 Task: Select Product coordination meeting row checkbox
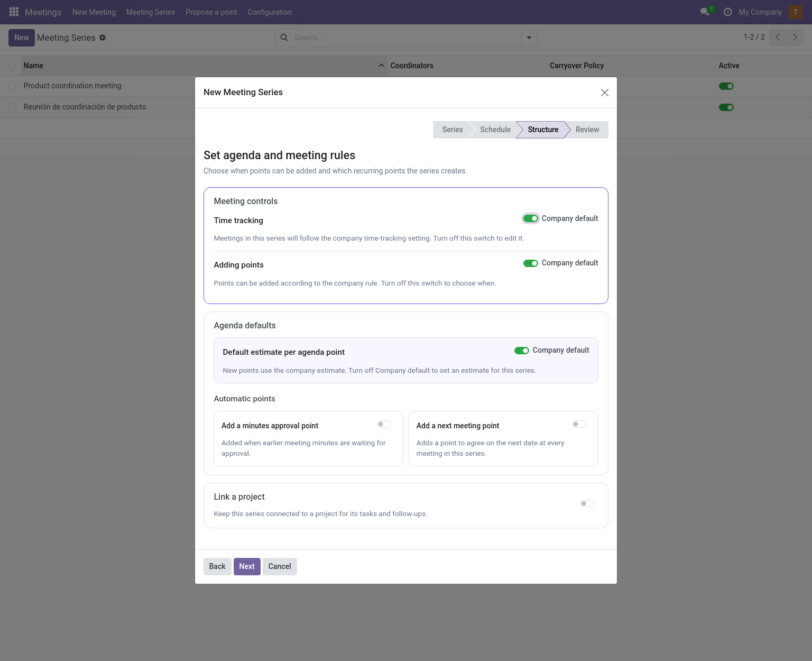coord(12,86)
